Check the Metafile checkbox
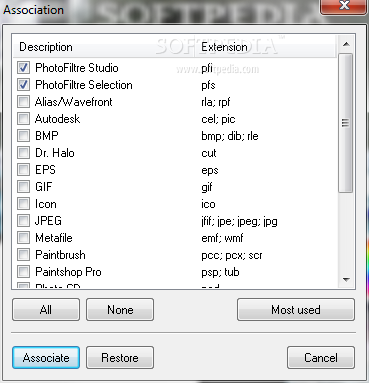Screen dimensions: 369x383 pos(23,238)
